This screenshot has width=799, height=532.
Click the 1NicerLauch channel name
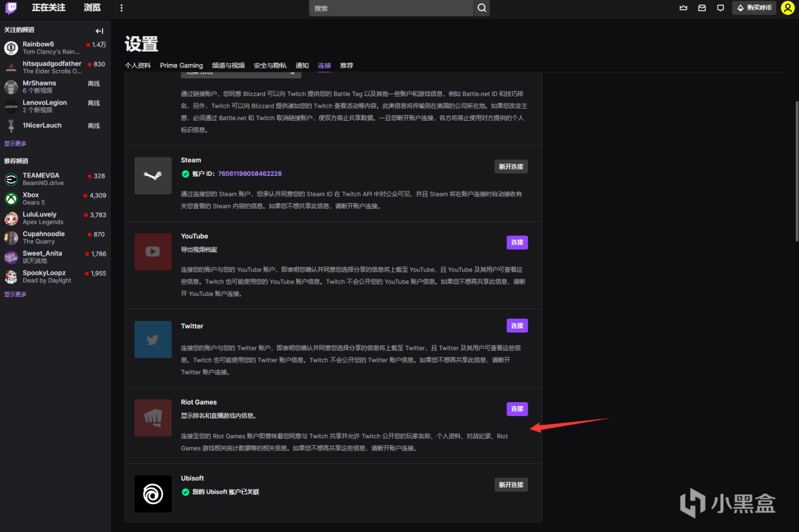[42, 125]
